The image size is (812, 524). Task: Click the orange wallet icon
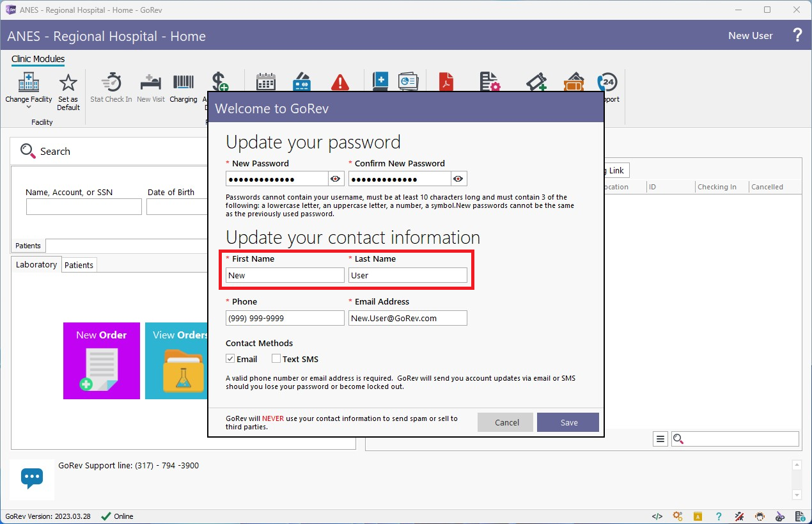click(574, 82)
